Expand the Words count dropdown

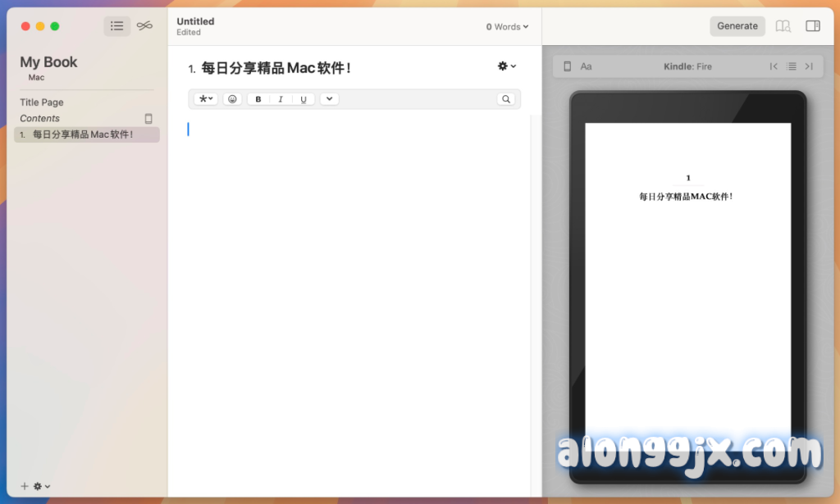(507, 27)
